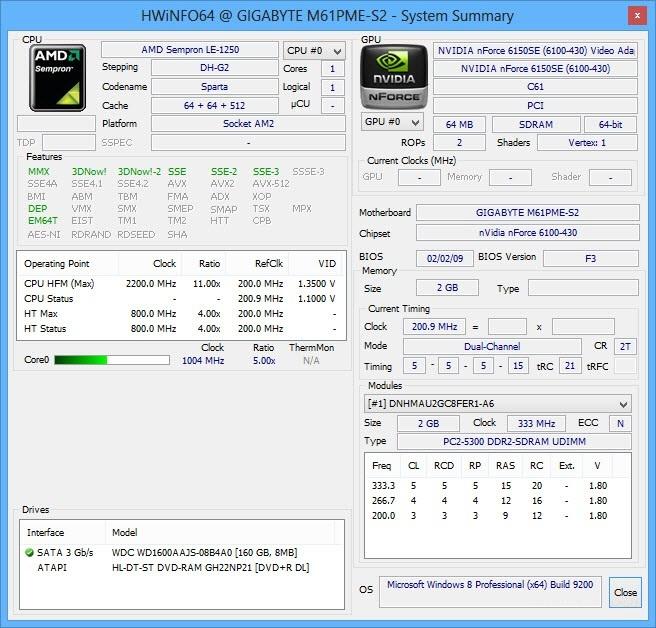Viewport: 656px width, 628px height.
Task: Click the SSPEC field
Action: coord(249,143)
